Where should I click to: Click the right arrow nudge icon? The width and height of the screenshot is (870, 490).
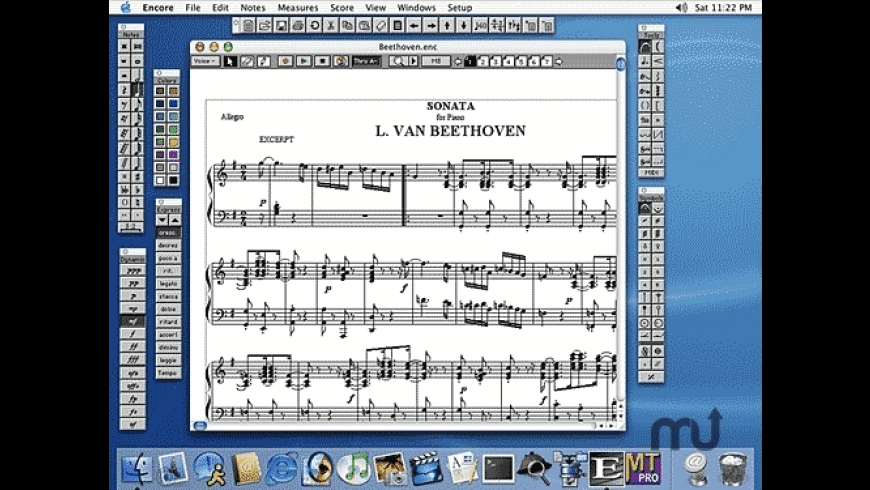[431, 26]
